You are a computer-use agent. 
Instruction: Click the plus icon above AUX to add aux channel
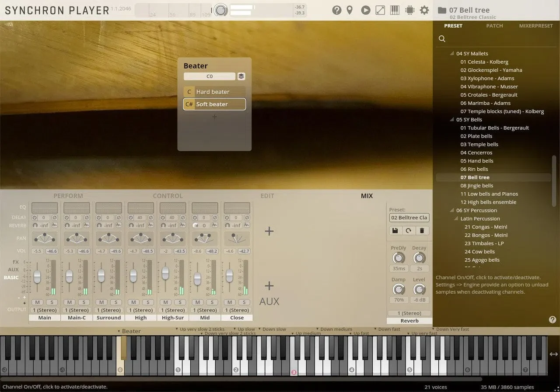tap(269, 286)
